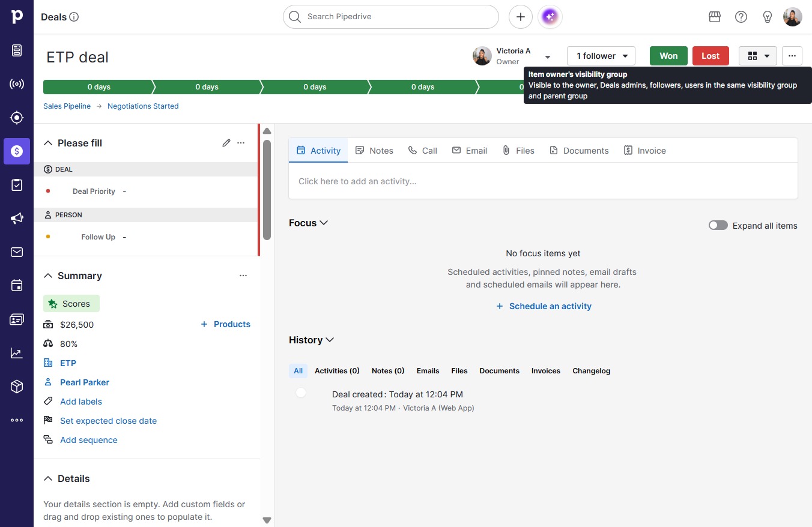Click the 'Click here to add an activity' field

coord(543,181)
